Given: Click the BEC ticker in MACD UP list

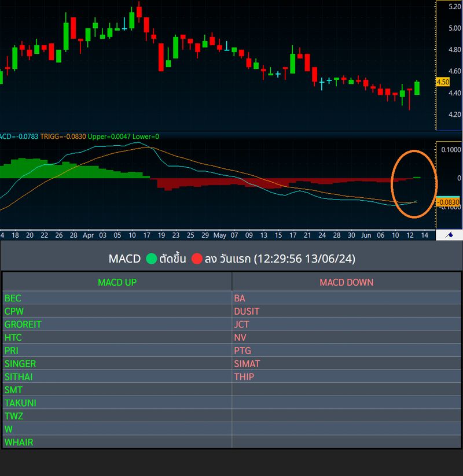Looking at the screenshot, I should pos(13,298).
